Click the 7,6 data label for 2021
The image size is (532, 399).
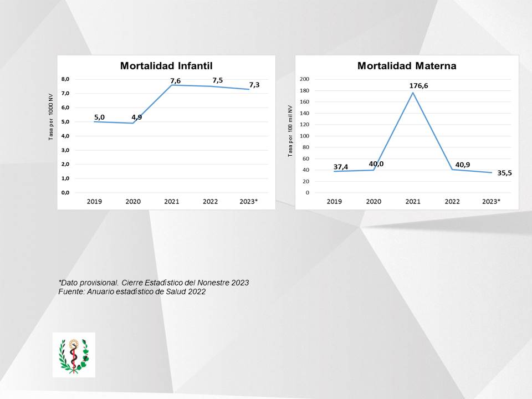tap(175, 81)
